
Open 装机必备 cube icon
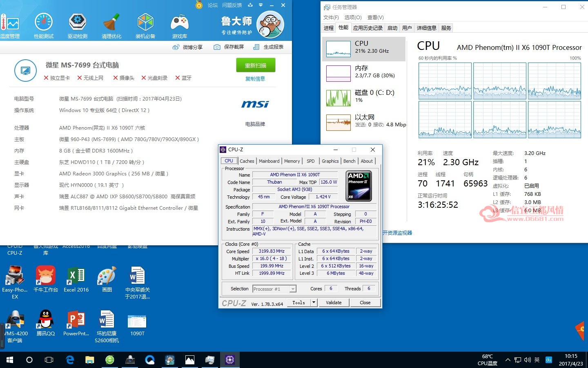pos(145,25)
